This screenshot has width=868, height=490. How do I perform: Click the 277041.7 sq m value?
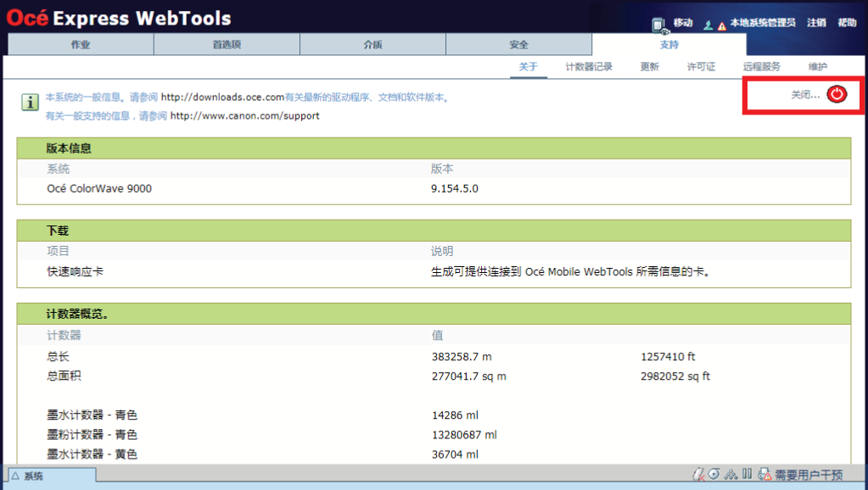pyautogui.click(x=469, y=376)
